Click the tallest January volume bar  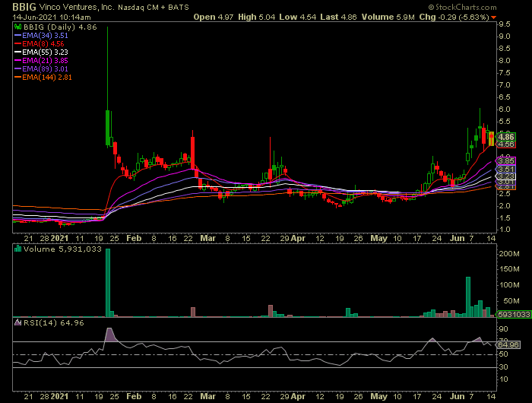[x=108, y=283]
